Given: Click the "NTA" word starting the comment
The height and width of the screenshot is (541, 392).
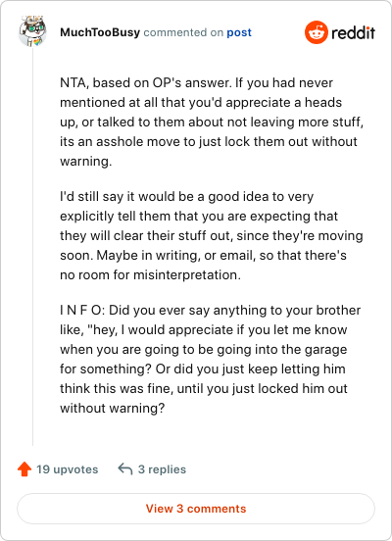Looking at the screenshot, I should pyautogui.click(x=73, y=82).
